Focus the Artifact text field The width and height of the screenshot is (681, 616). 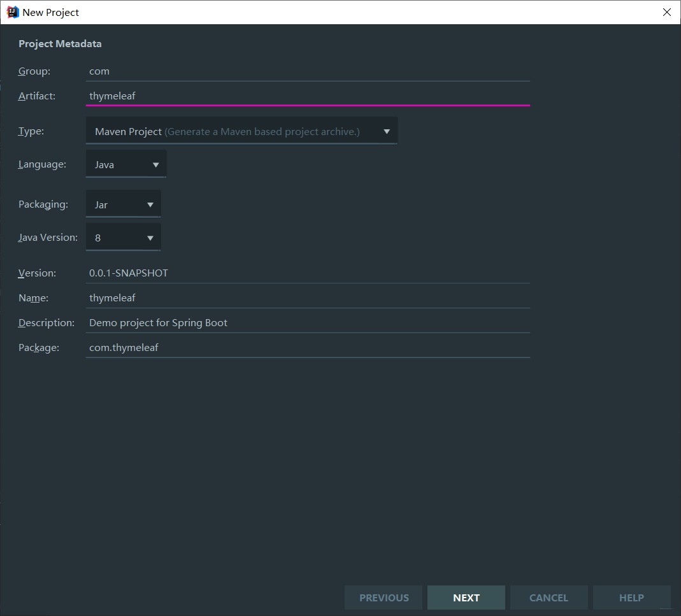point(308,96)
